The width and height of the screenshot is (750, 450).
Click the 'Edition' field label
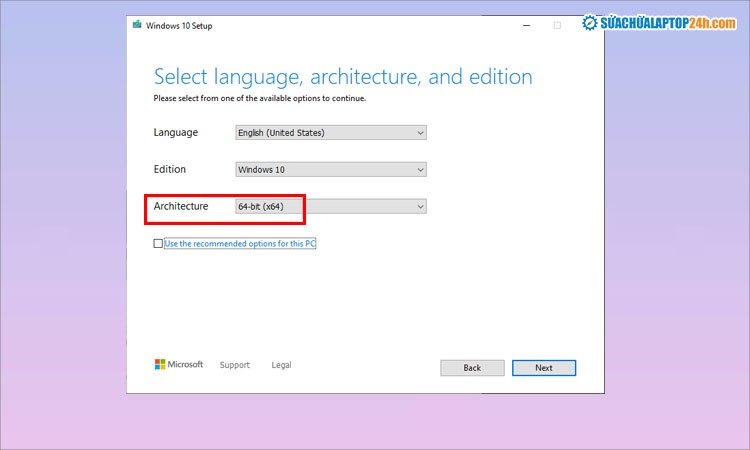[x=169, y=169]
